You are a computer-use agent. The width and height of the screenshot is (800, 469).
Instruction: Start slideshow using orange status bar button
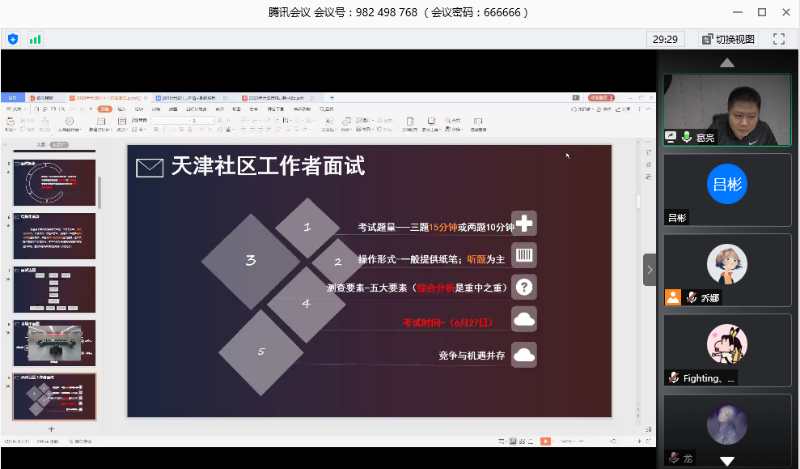544,440
